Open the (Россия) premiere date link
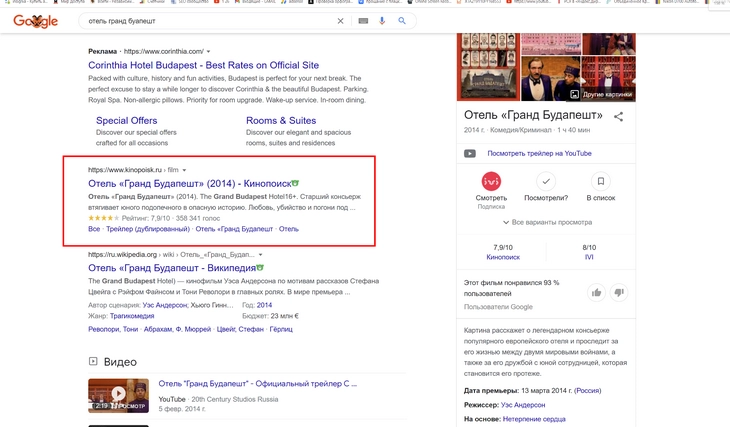This screenshot has height=427, width=730. point(588,391)
